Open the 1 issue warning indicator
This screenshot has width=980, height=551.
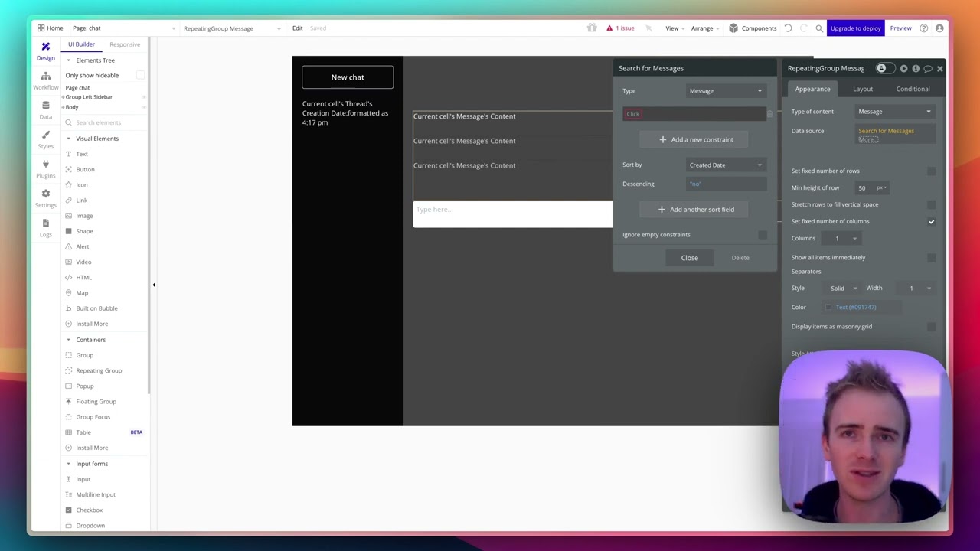pyautogui.click(x=621, y=28)
